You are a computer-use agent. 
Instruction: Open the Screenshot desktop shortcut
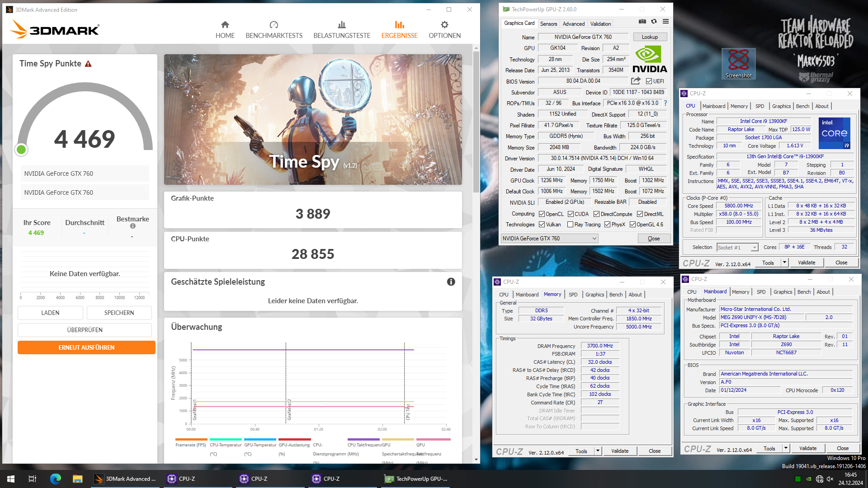(738, 63)
